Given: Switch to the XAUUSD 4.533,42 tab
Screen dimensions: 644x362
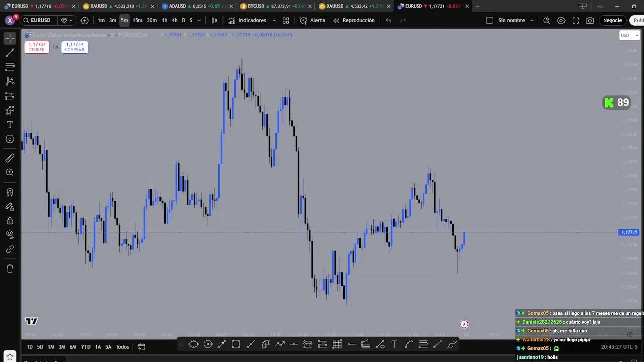Looking at the screenshot, I should [x=354, y=6].
